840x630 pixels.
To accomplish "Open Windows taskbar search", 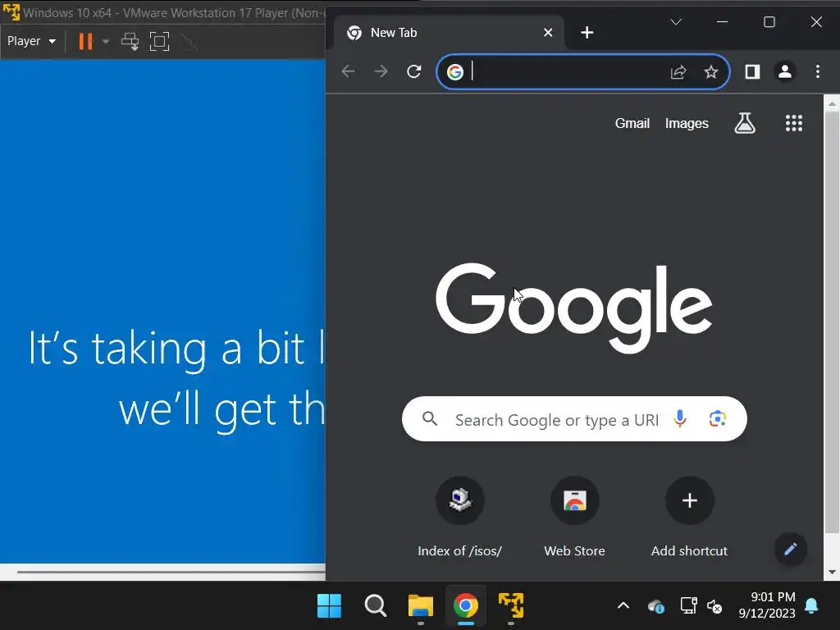I will 375,606.
